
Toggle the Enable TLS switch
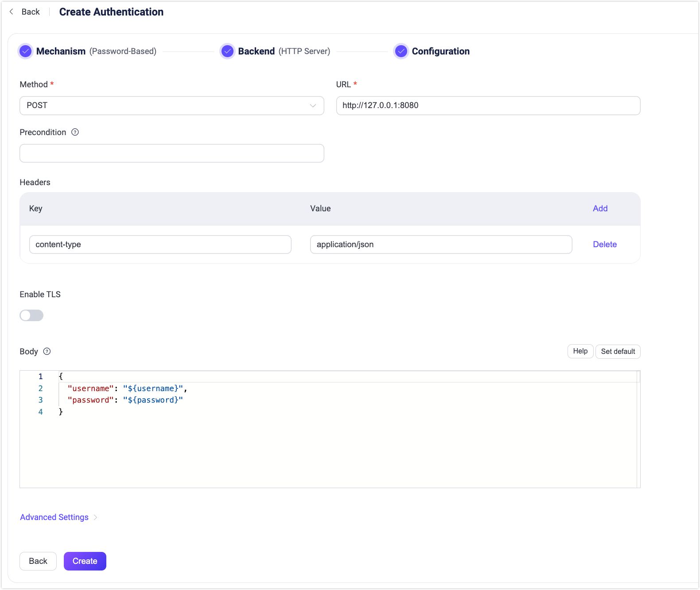pyautogui.click(x=31, y=315)
